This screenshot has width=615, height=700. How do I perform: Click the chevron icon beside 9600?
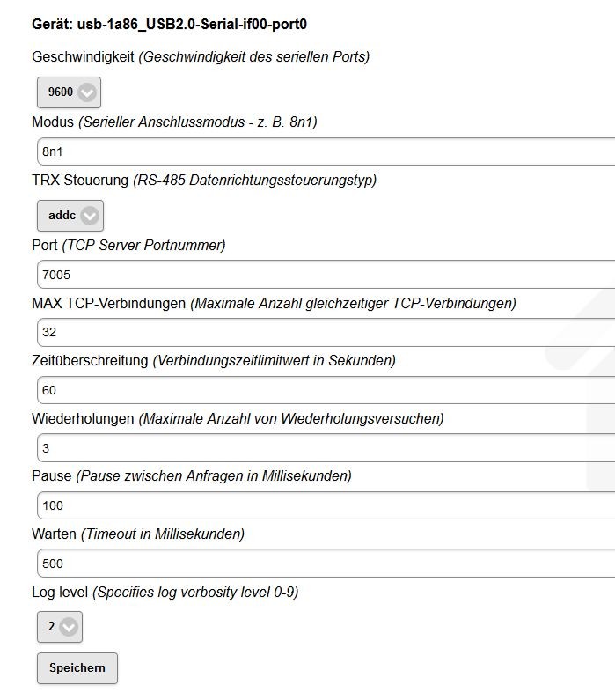point(86,92)
